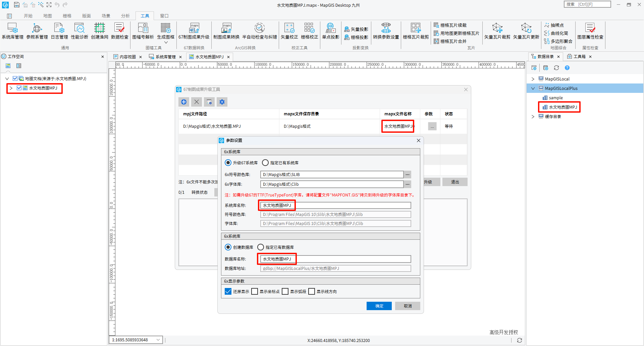This screenshot has height=346, width=644.
Task: Select the 指定已有数据库 radio option
Action: (x=261, y=247)
